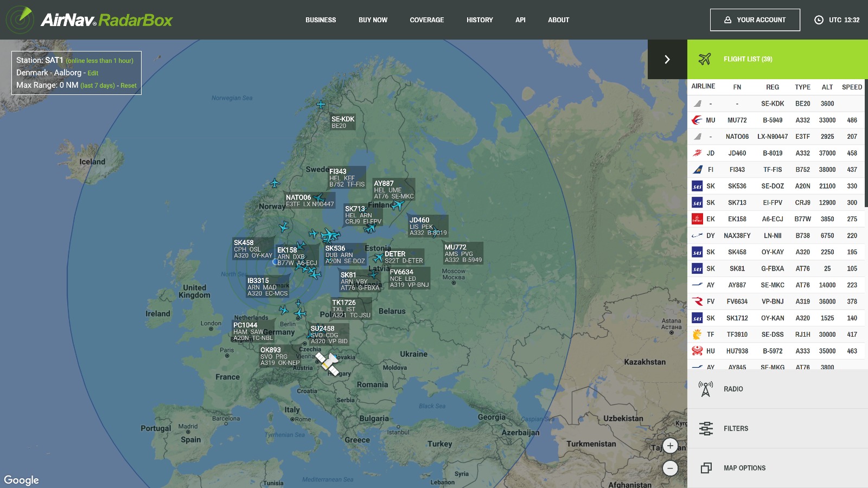Sort the list by SPEED column header
This screenshot has height=488, width=868.
pos(852,87)
